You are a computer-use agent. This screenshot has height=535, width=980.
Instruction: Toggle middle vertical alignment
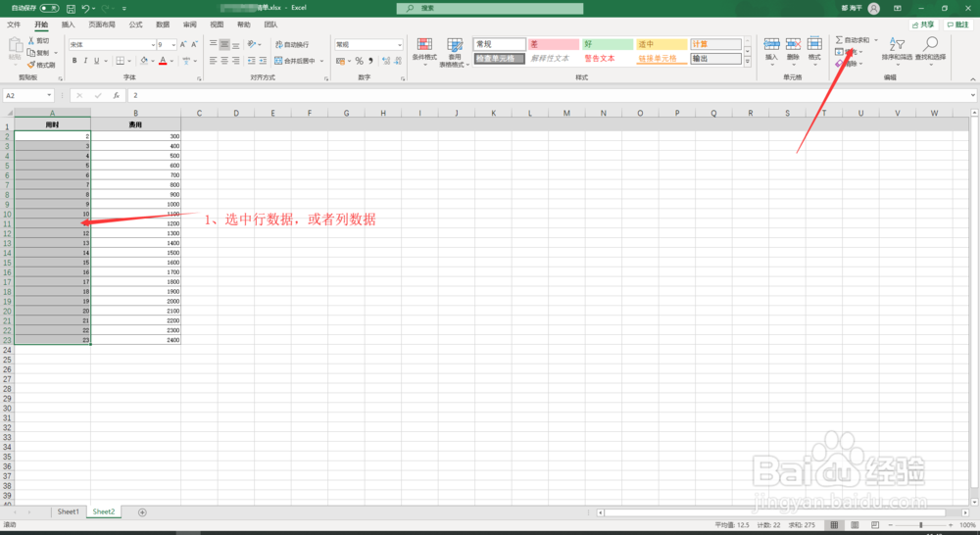pos(224,44)
